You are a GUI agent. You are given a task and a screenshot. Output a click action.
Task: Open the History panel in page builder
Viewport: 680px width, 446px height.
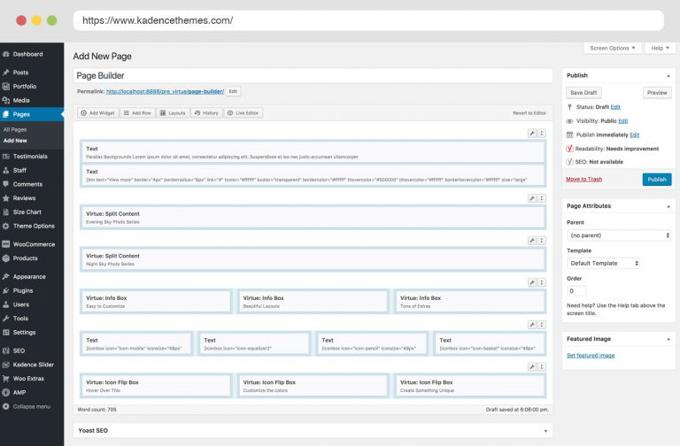click(x=207, y=113)
